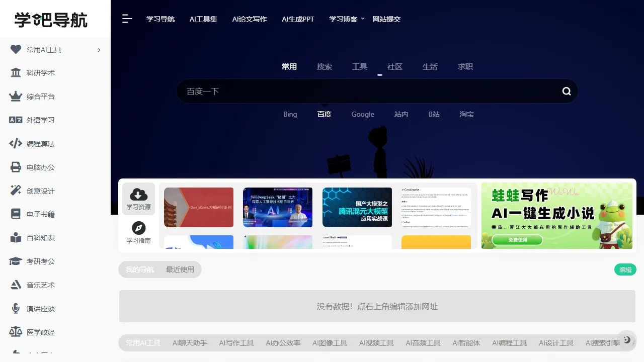The height and width of the screenshot is (362, 644).
Task: Open 学习导航 in top menu
Action: tap(160, 19)
